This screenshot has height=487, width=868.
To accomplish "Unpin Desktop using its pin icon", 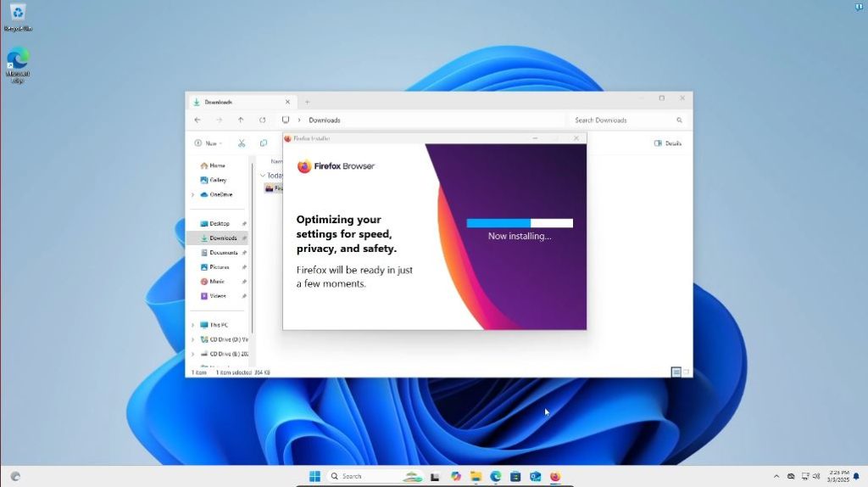I will (244, 223).
